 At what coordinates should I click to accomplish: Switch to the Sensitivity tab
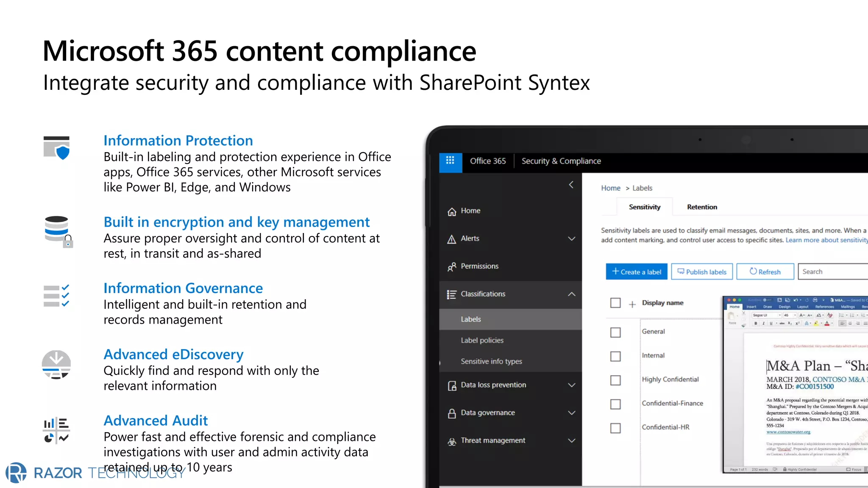pyautogui.click(x=644, y=207)
